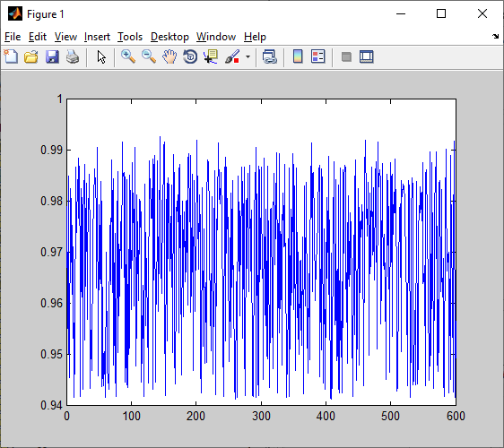Viewport: 504px width, 448px height.
Task: Toggle the Data Cursor tool
Action: pos(211,56)
